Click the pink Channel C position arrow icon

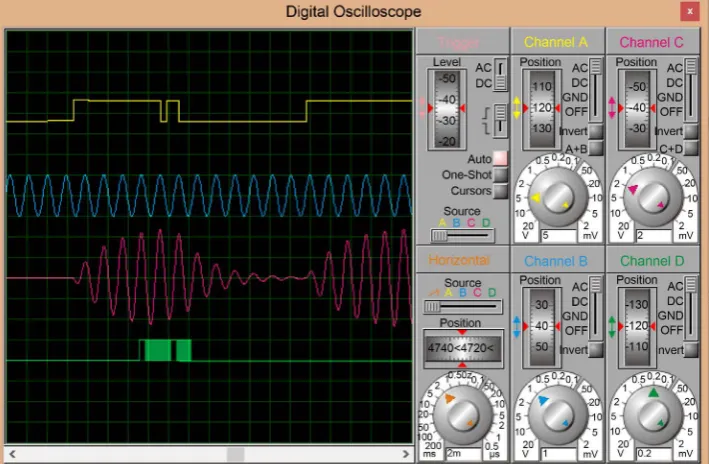pyautogui.click(x=612, y=108)
